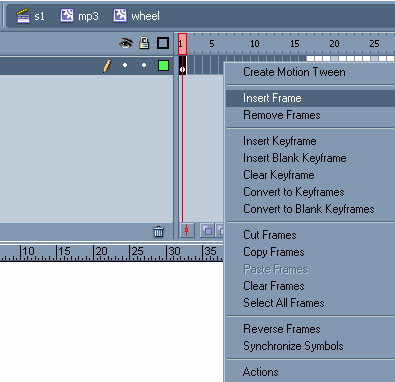The height and width of the screenshot is (382, 395).
Task: Click frame 25 on the timeline ruler
Action: (x=374, y=44)
